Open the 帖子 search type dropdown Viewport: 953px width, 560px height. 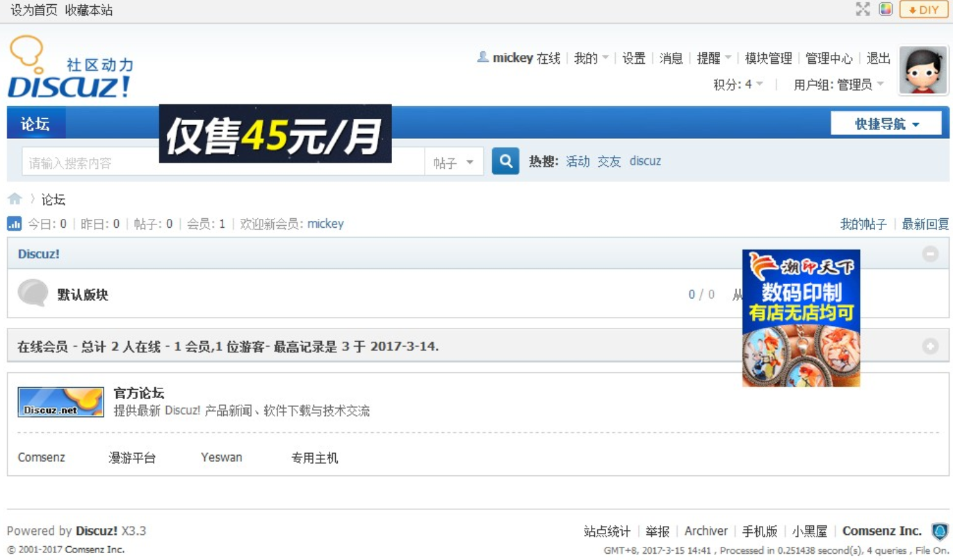(454, 163)
